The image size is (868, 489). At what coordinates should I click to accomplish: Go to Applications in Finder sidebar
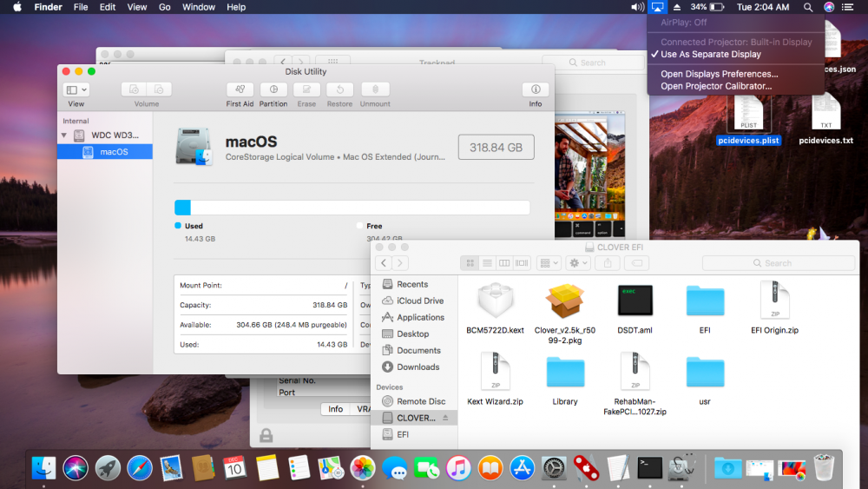420,317
